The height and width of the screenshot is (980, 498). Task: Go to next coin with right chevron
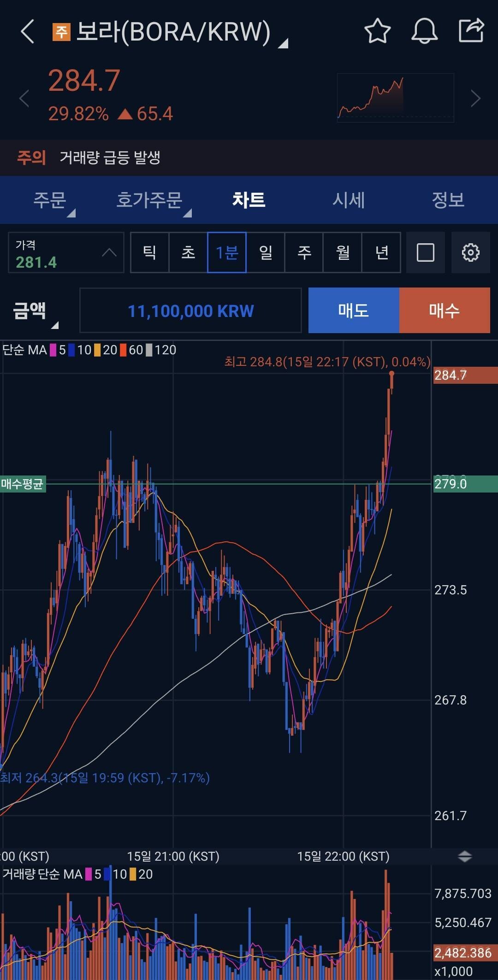[475, 99]
